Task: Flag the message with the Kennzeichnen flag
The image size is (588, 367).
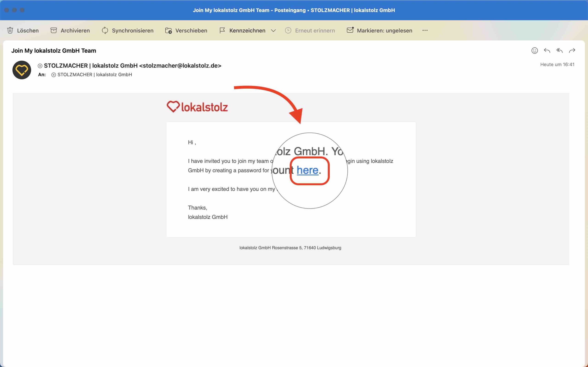Action: 222,30
